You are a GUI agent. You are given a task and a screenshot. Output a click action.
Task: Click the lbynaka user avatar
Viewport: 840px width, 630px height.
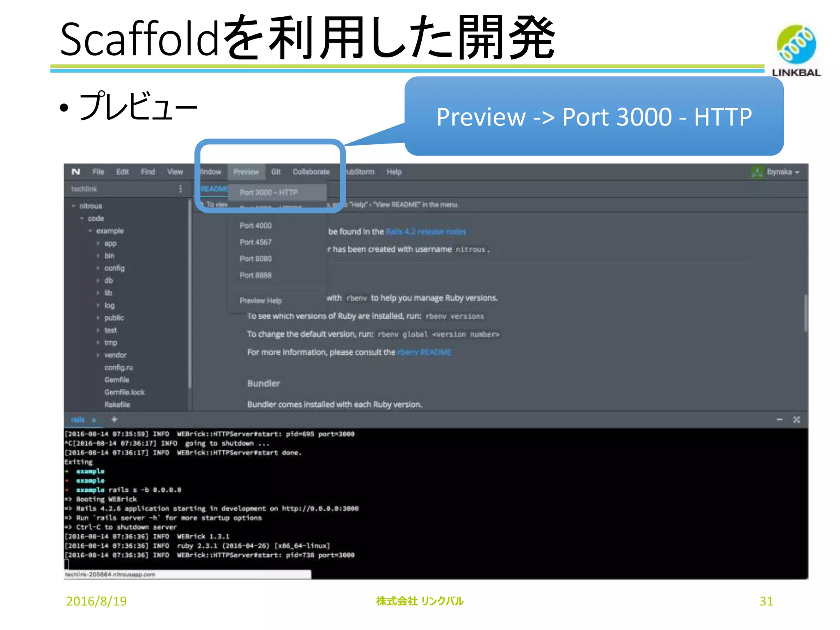pyautogui.click(x=757, y=172)
